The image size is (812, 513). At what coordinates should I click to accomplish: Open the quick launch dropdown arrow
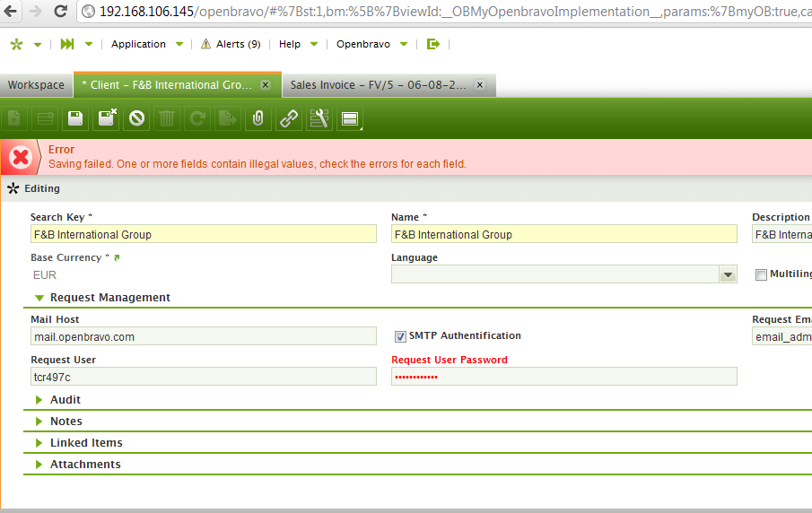[89, 44]
